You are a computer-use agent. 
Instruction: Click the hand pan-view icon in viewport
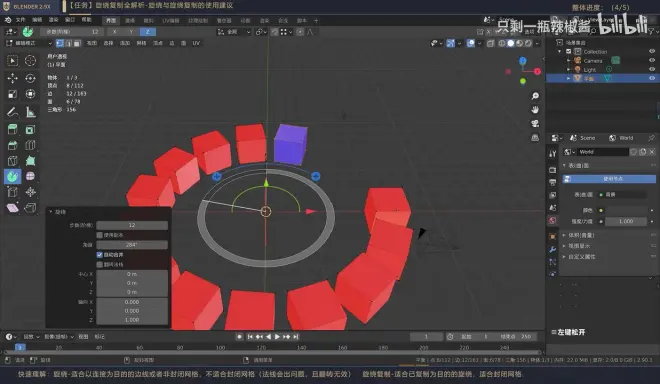pos(535,110)
